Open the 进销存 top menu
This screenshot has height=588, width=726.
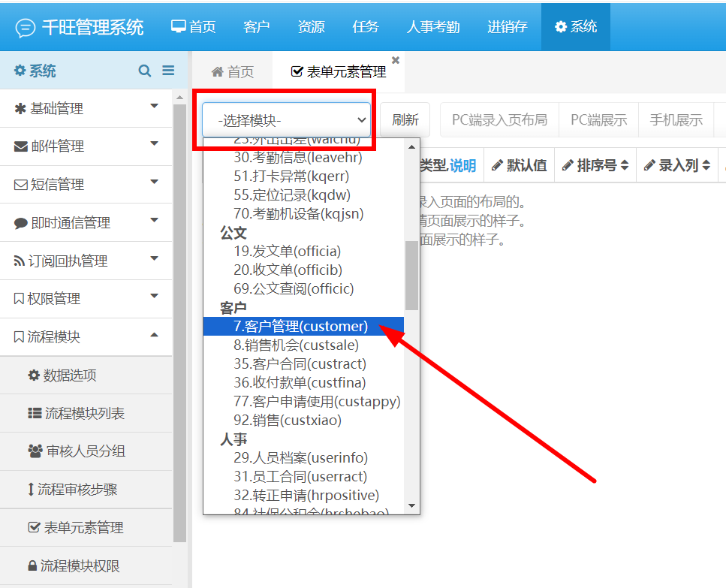[x=507, y=27]
